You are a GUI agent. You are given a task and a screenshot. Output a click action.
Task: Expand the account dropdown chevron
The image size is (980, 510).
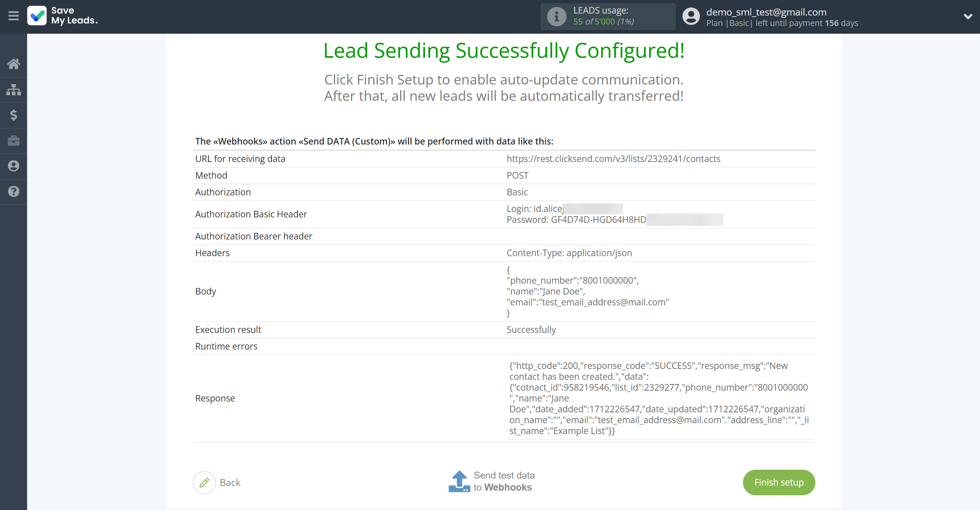point(968,16)
